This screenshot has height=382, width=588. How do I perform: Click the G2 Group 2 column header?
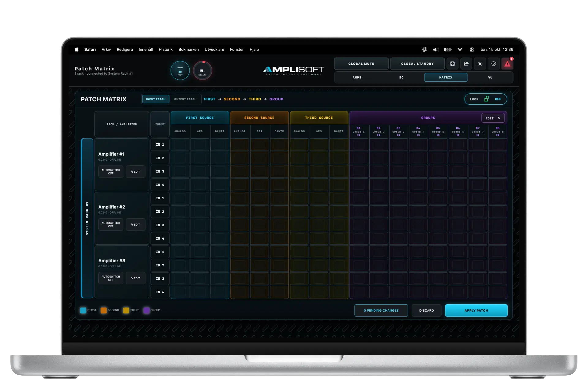[379, 131]
